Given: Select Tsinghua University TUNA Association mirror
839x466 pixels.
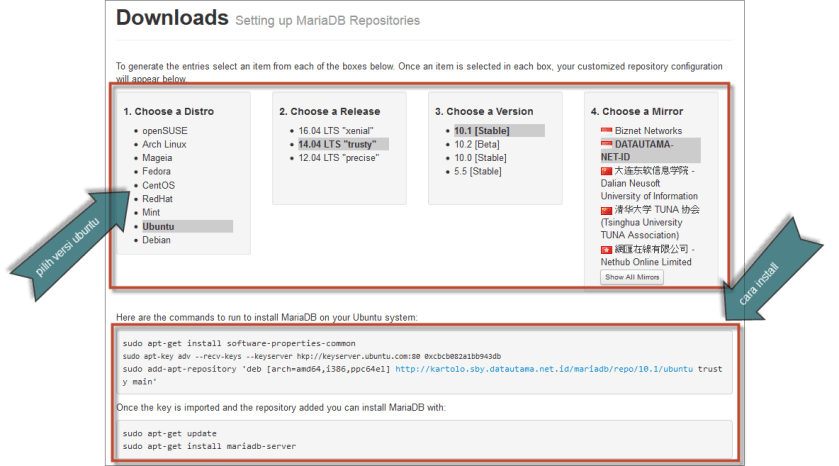Looking at the screenshot, I should tap(650, 222).
